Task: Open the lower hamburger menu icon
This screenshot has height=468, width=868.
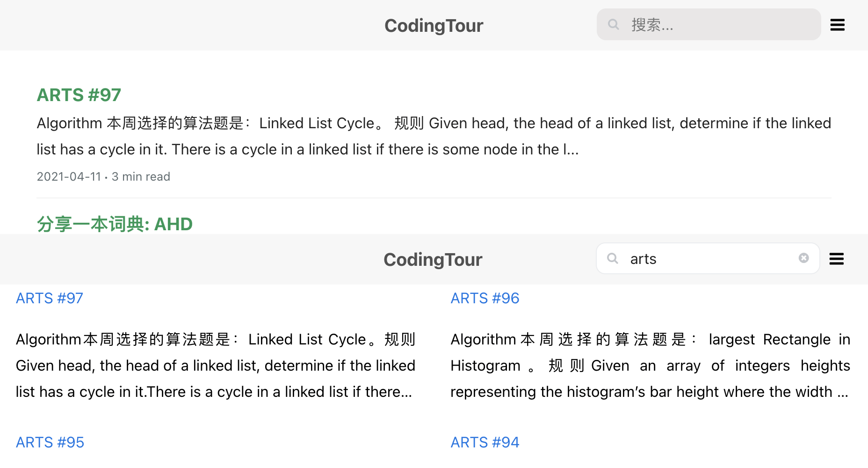Action: (836, 259)
